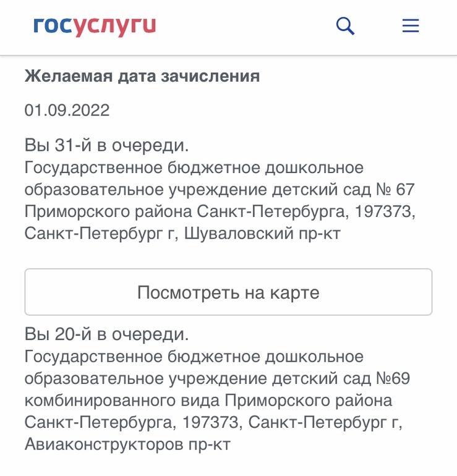Viewport: 457px width, 476px height.
Task: Click the «Вы 31-й в очереди» status
Action: (107, 146)
